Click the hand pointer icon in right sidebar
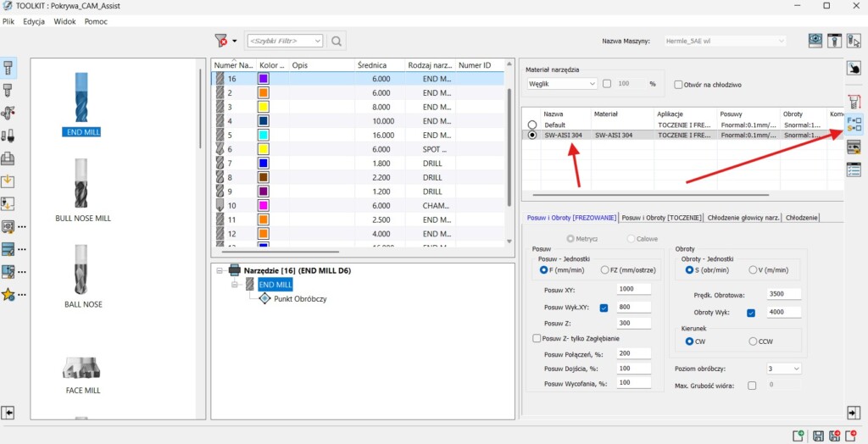 click(x=854, y=68)
